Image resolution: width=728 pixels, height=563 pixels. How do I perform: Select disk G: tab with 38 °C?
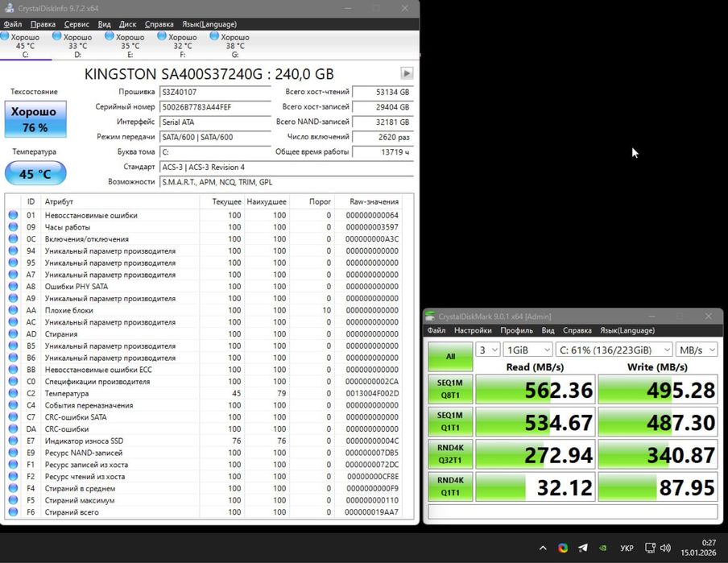coord(235,46)
